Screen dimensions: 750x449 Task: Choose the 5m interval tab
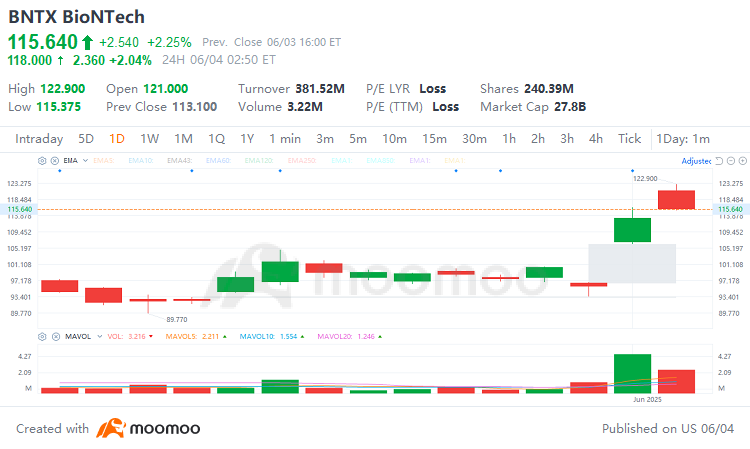(x=358, y=139)
